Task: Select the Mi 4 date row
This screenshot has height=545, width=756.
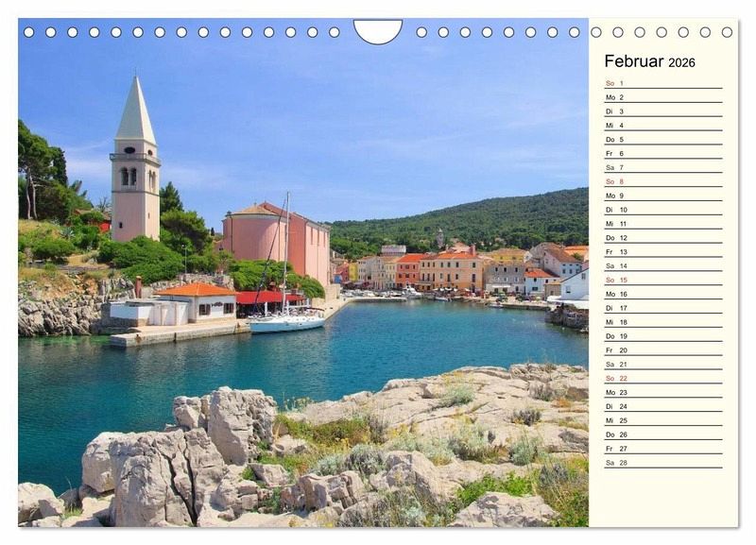Action: pyautogui.click(x=663, y=126)
